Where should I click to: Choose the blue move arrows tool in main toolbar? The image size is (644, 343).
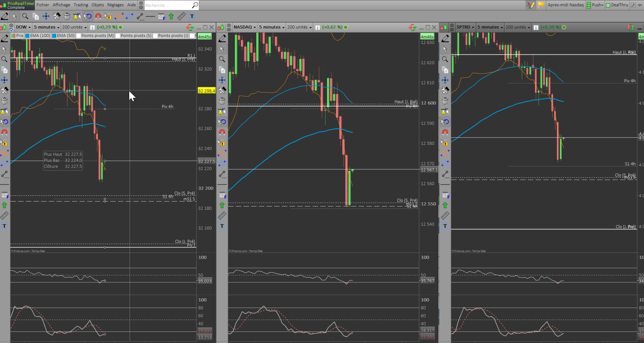tap(46, 16)
